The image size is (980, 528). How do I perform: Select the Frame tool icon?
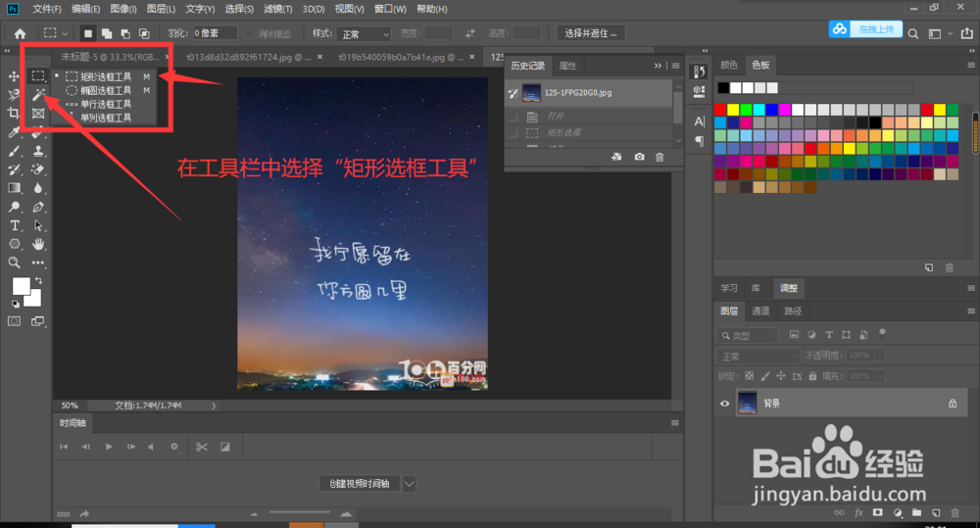click(38, 113)
